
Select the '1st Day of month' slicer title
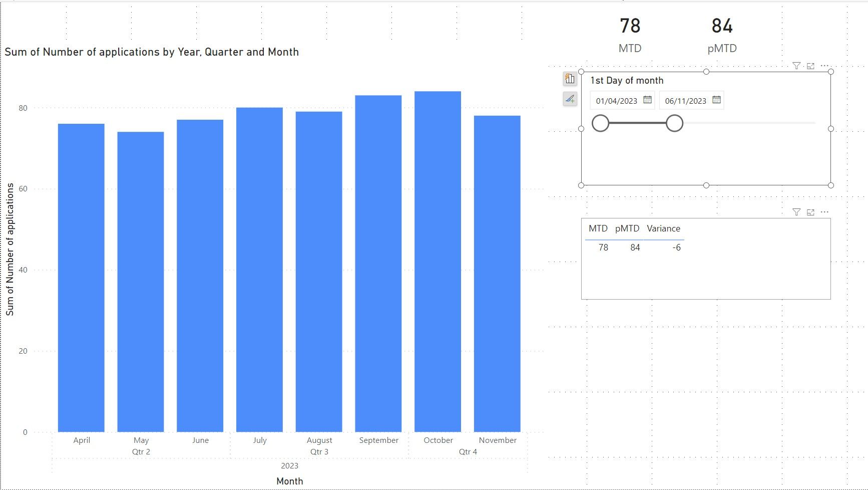627,80
